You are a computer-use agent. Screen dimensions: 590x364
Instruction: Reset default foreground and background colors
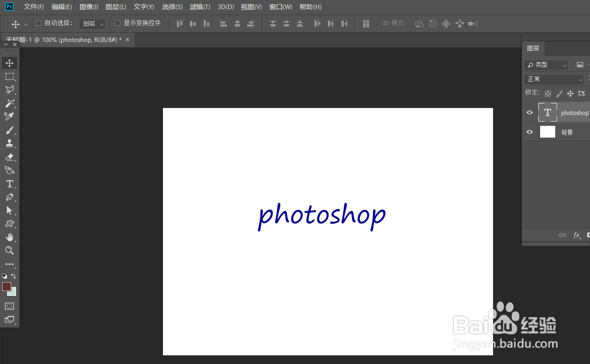pos(5,276)
